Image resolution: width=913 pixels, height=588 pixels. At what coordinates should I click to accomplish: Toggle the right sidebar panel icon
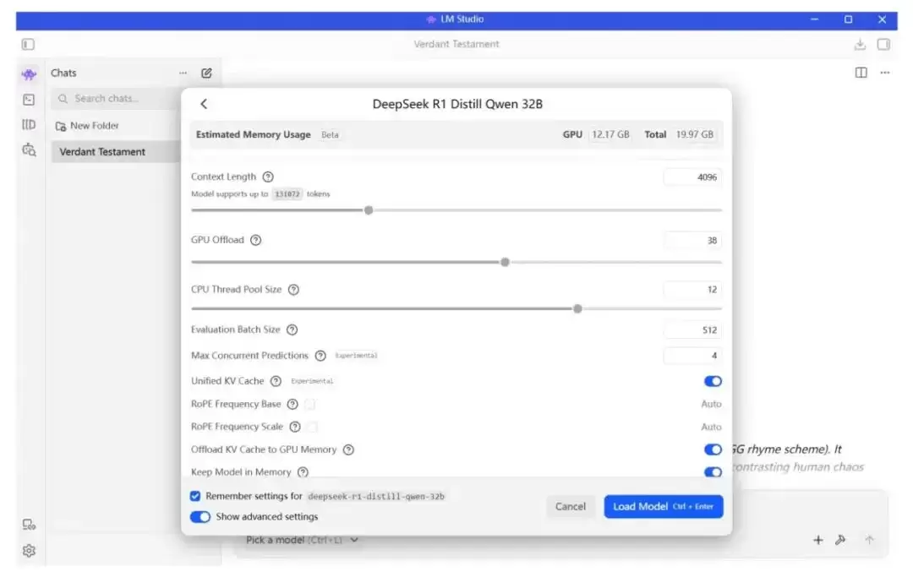(883, 44)
